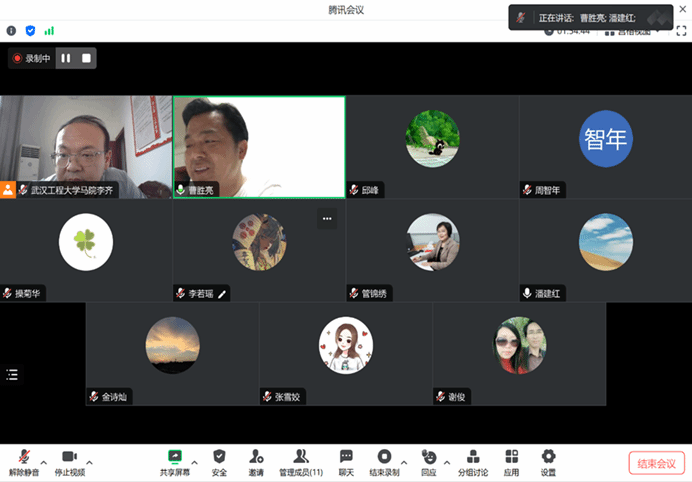692x482 pixels.
Task: Open three-dot menu on 李若瑶's tile
Action: pyautogui.click(x=326, y=218)
